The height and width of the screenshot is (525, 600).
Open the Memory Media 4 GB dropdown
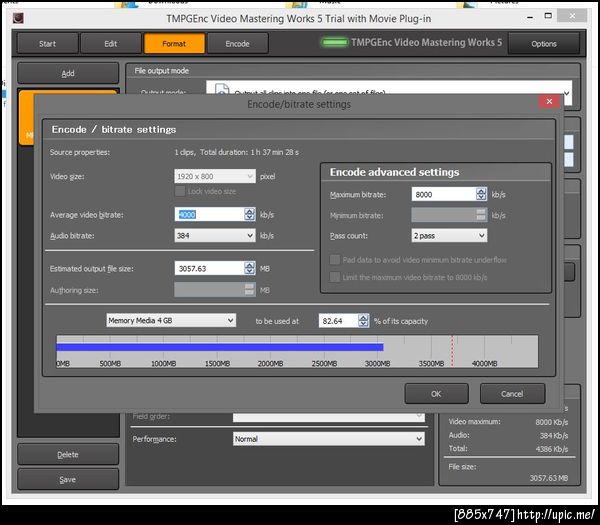click(x=171, y=320)
